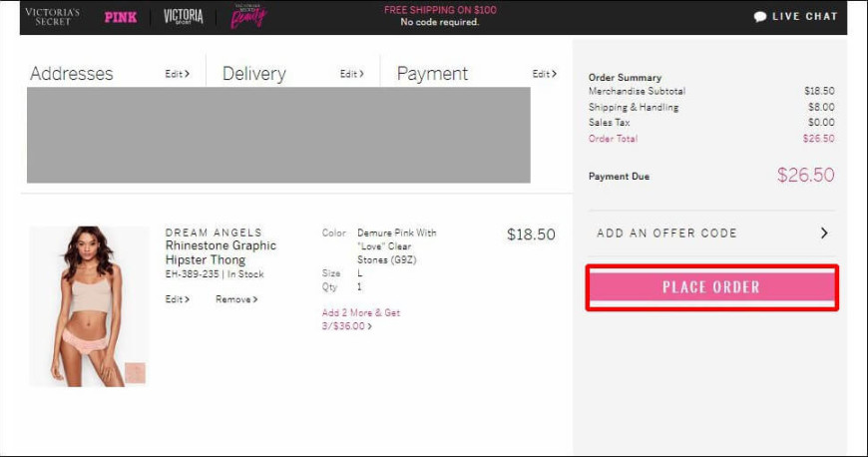Select the Addresses heading

[x=72, y=74]
